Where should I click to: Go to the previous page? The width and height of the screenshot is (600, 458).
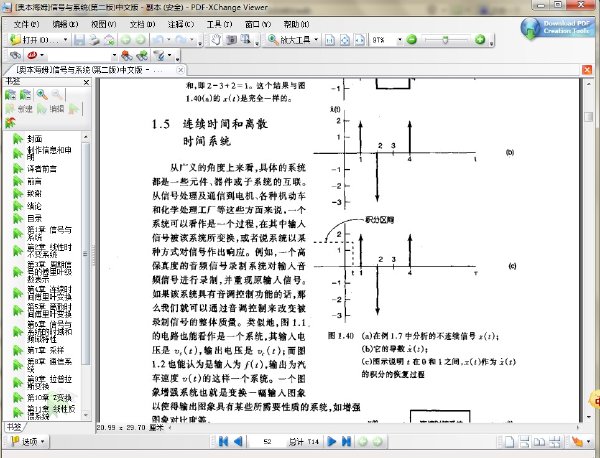[x=238, y=442]
